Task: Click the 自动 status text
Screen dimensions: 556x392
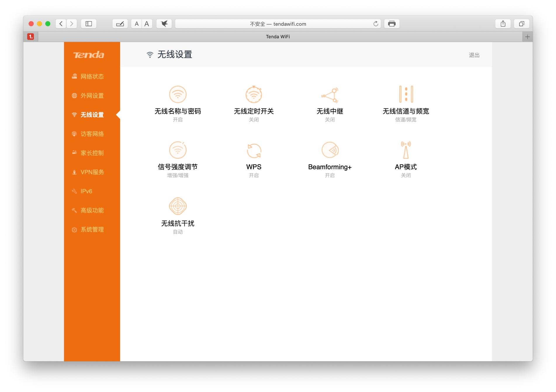Action: click(178, 232)
